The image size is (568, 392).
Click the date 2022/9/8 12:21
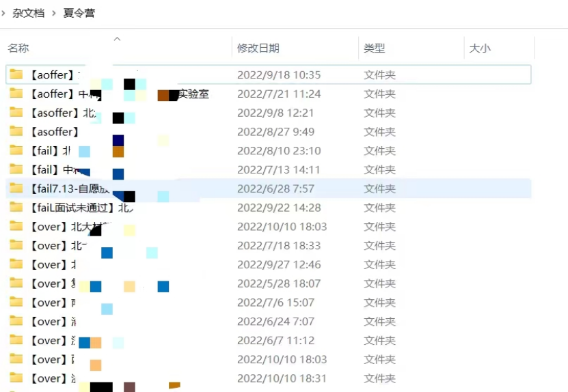pyautogui.click(x=275, y=113)
